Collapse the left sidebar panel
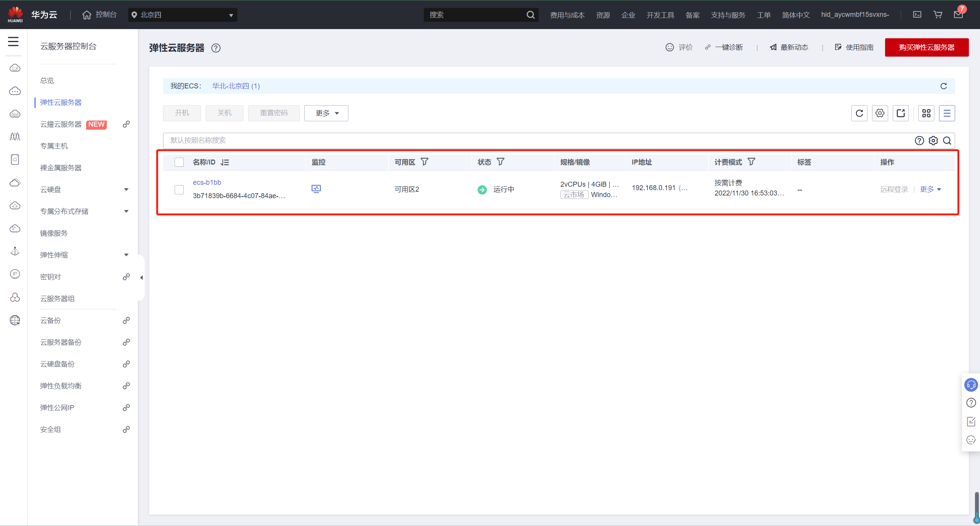 141,278
